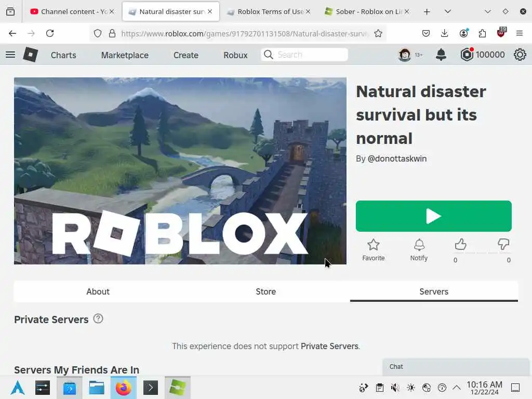
Task: Open the terminal from the taskbar
Action: pyautogui.click(x=151, y=388)
